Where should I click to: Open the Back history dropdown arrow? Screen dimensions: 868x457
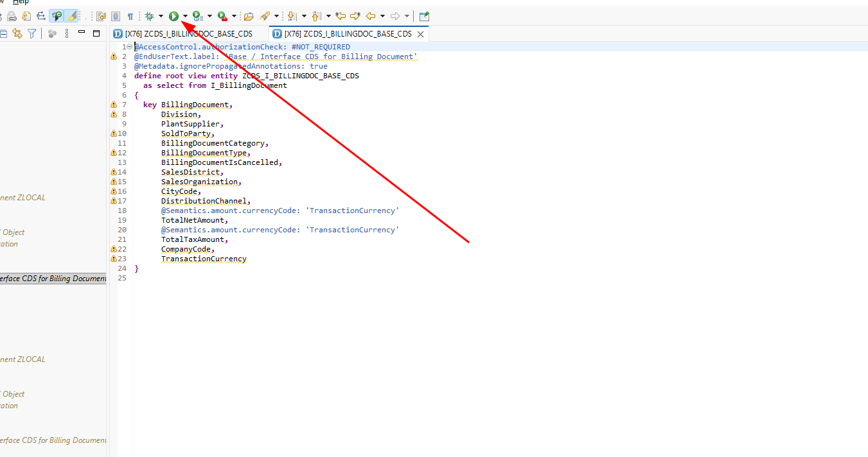[x=383, y=16]
